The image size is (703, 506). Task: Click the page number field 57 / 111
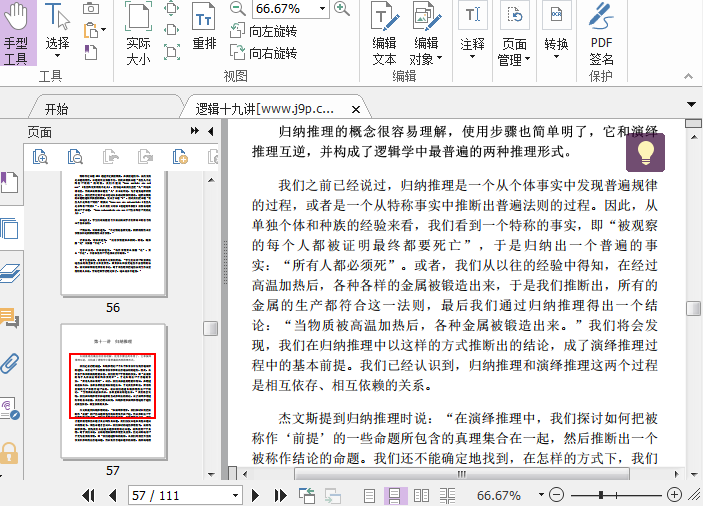(x=179, y=495)
